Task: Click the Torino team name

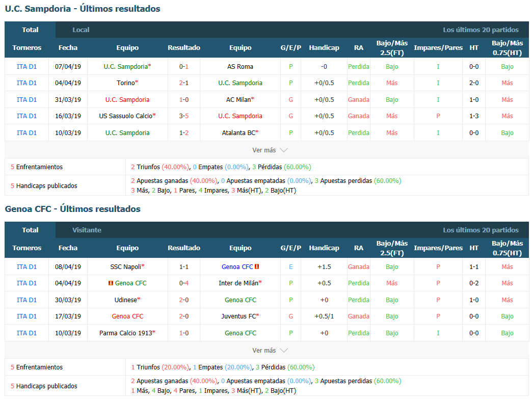Action: click(125, 83)
